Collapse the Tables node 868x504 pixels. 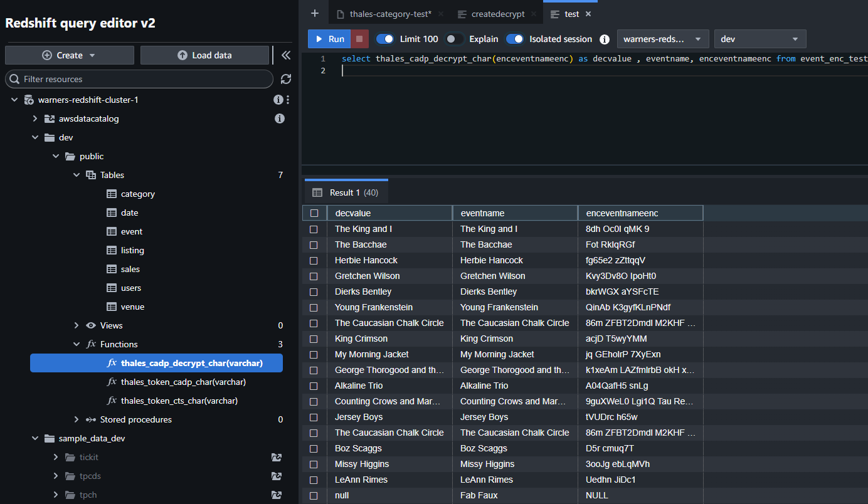[77, 175]
